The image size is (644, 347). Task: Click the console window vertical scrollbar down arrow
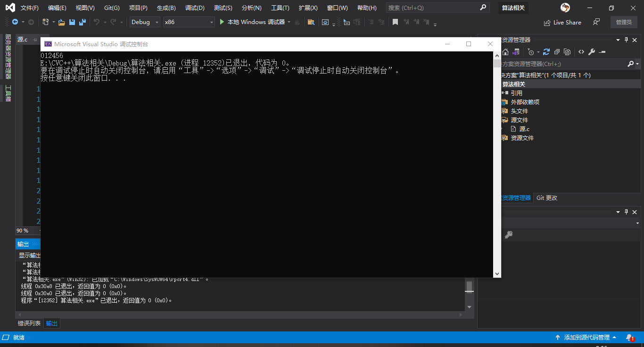(497, 274)
